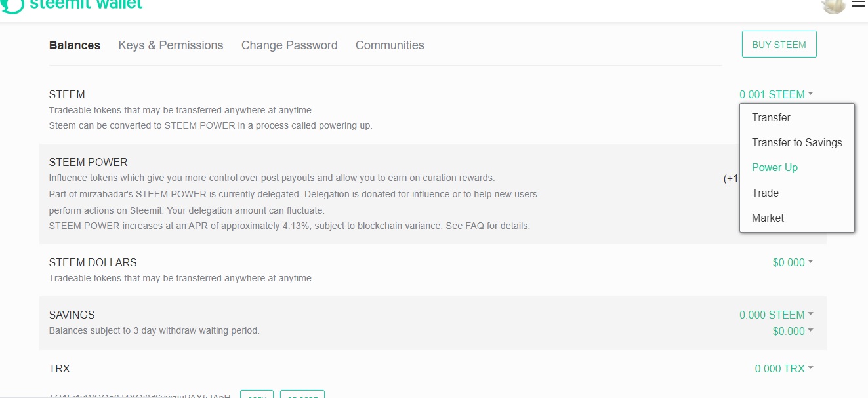Click the BUY STEEM button
The height and width of the screenshot is (398, 868).
(779, 45)
